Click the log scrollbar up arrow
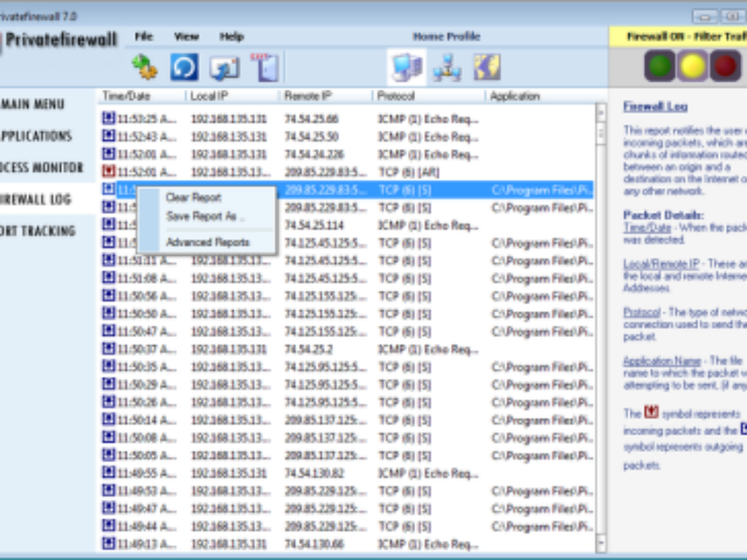Screen dimensions: 747x560 point(601,113)
